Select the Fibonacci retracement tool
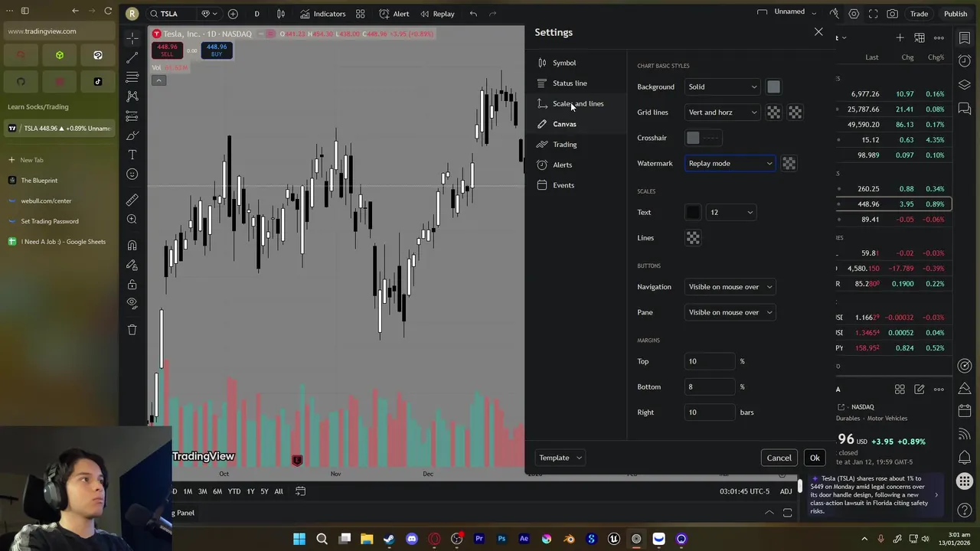Viewport: 980px width, 551px height. tap(132, 77)
